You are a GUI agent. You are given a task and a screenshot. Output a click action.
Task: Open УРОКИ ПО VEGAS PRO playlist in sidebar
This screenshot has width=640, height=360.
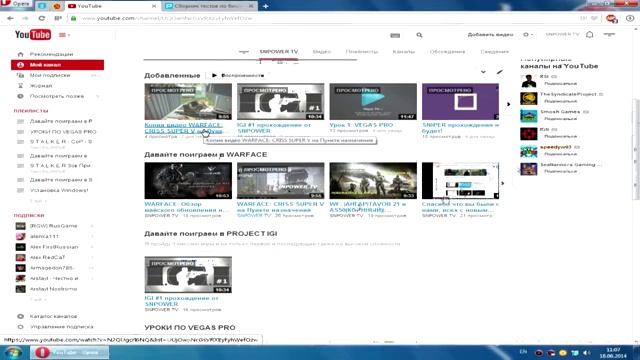click(x=63, y=132)
